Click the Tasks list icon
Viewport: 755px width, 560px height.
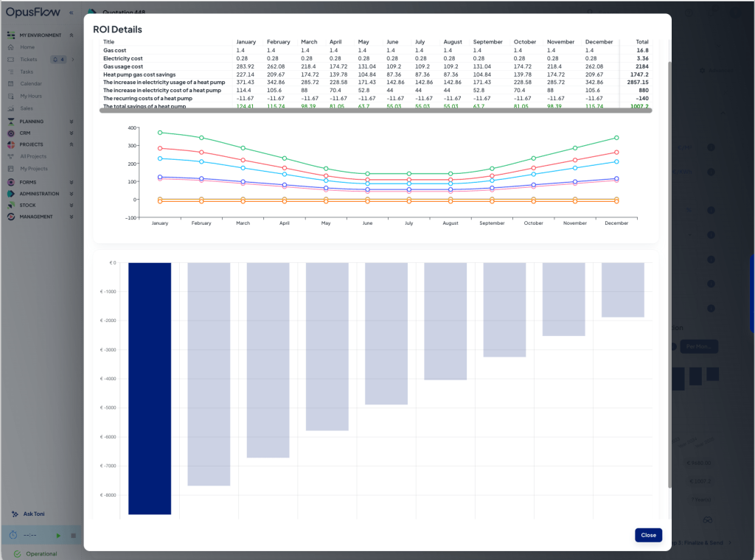coord(10,71)
